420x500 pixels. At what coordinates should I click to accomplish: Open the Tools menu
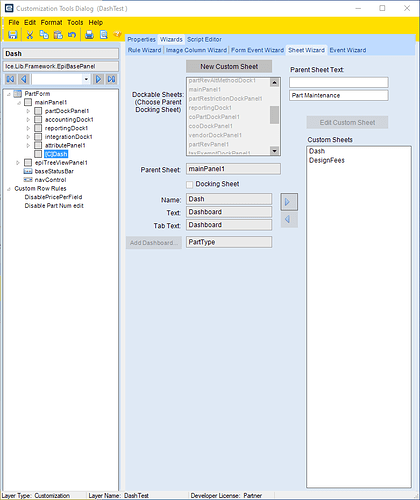click(75, 23)
